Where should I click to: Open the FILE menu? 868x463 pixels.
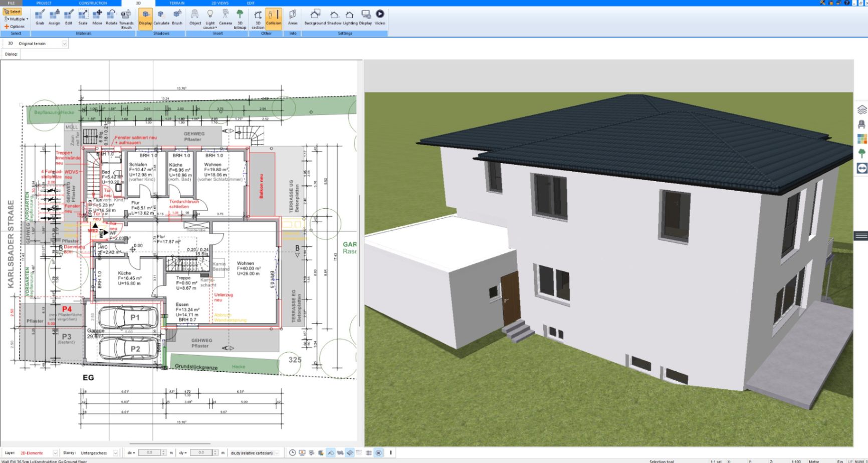11,3
